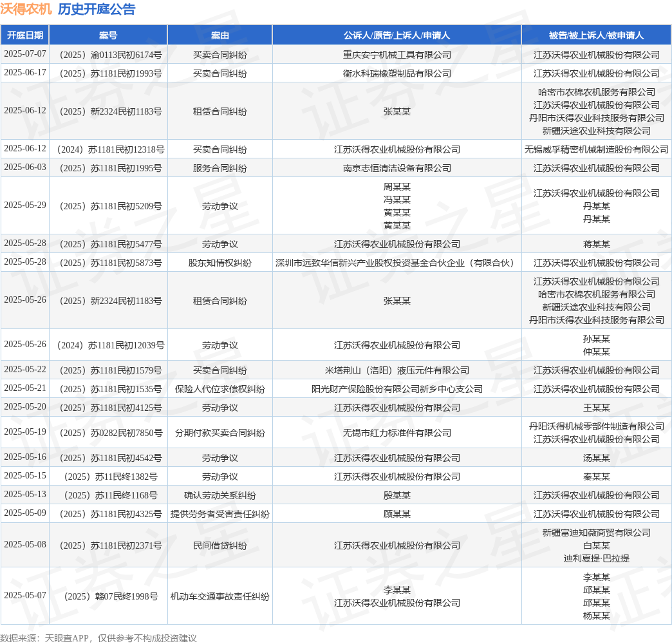Select the date 2025-05-08
This screenshot has width=672, height=644.
pos(25,545)
